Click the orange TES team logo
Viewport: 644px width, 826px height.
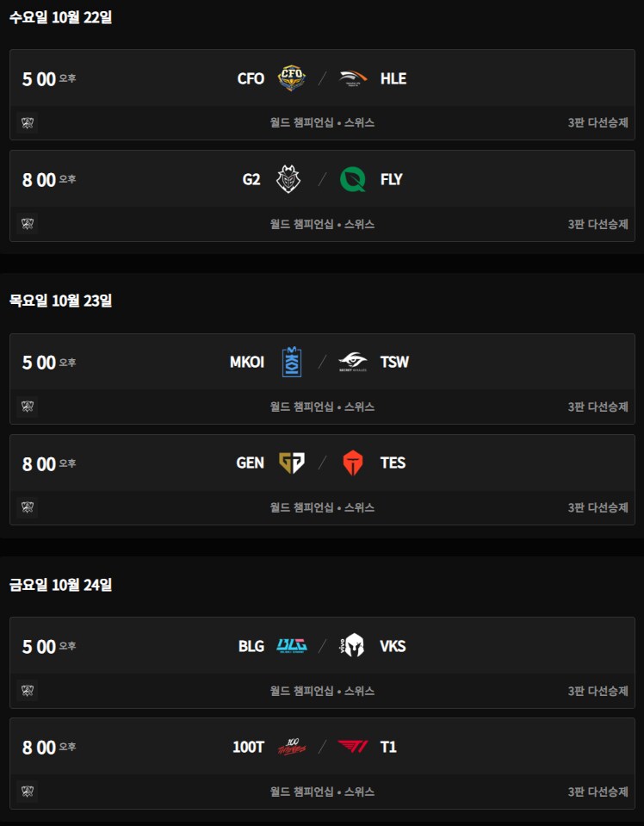click(x=353, y=463)
